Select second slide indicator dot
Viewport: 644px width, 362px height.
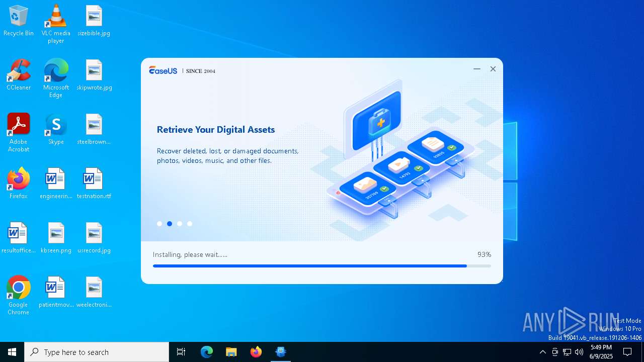point(170,224)
